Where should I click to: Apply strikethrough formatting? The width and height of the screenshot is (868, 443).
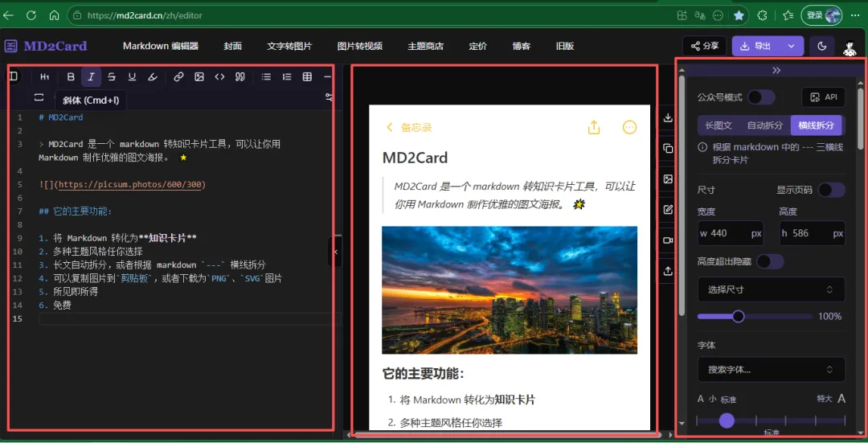(x=112, y=77)
